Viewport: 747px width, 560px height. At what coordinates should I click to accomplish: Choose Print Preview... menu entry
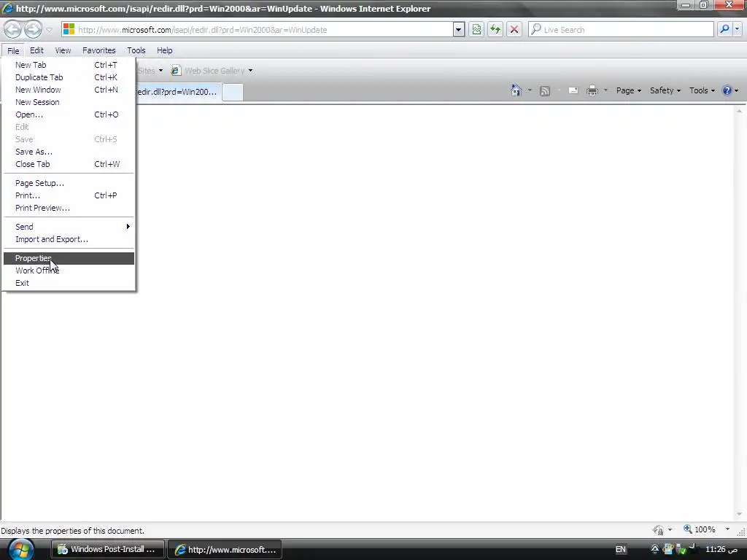pyautogui.click(x=69, y=208)
